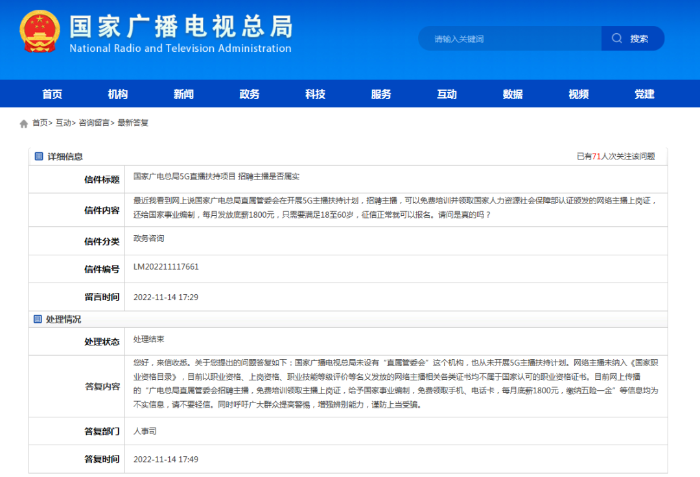Open the 视频 nav menu item
This screenshot has height=477, width=700.
pos(579,94)
